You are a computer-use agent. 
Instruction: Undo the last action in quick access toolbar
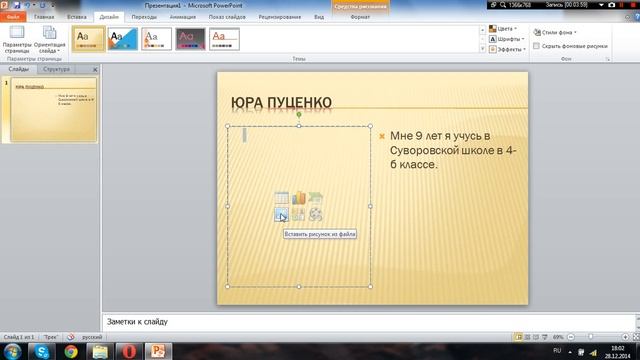pyautogui.click(x=27, y=5)
